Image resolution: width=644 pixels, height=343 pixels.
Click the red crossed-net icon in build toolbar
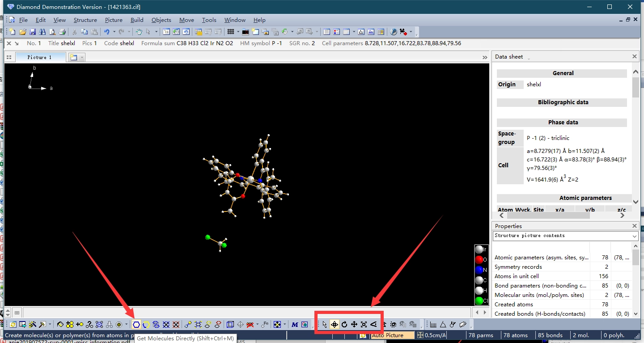176,324
